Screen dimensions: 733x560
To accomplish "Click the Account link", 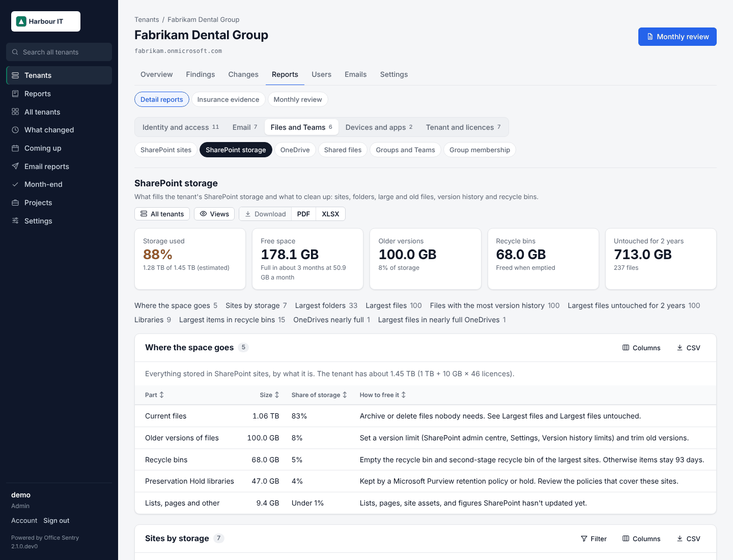I will tap(24, 520).
